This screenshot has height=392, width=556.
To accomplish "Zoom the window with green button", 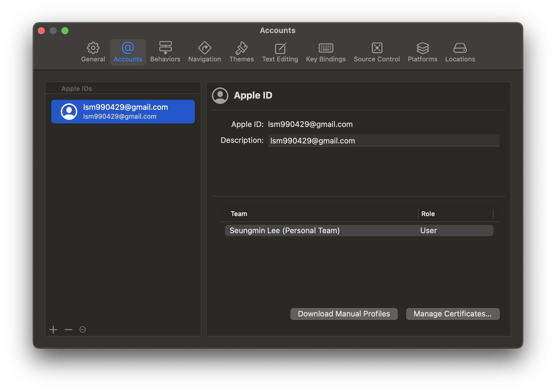I will coord(65,31).
